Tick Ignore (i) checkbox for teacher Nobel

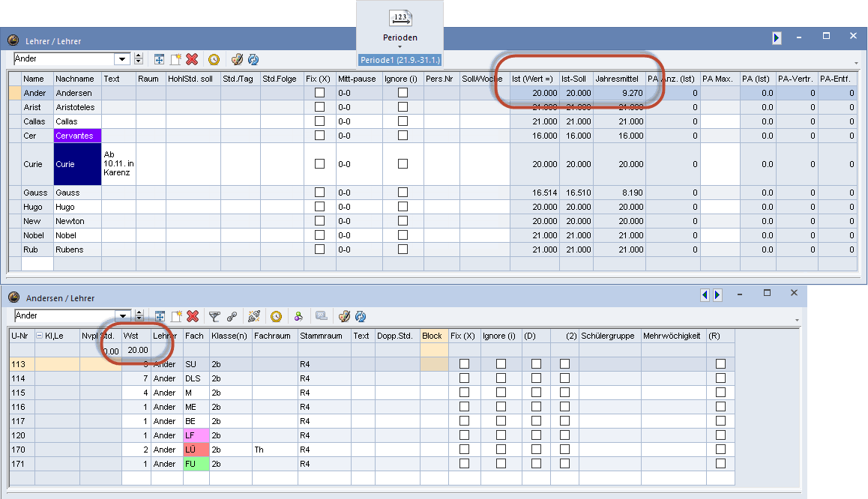(x=403, y=235)
